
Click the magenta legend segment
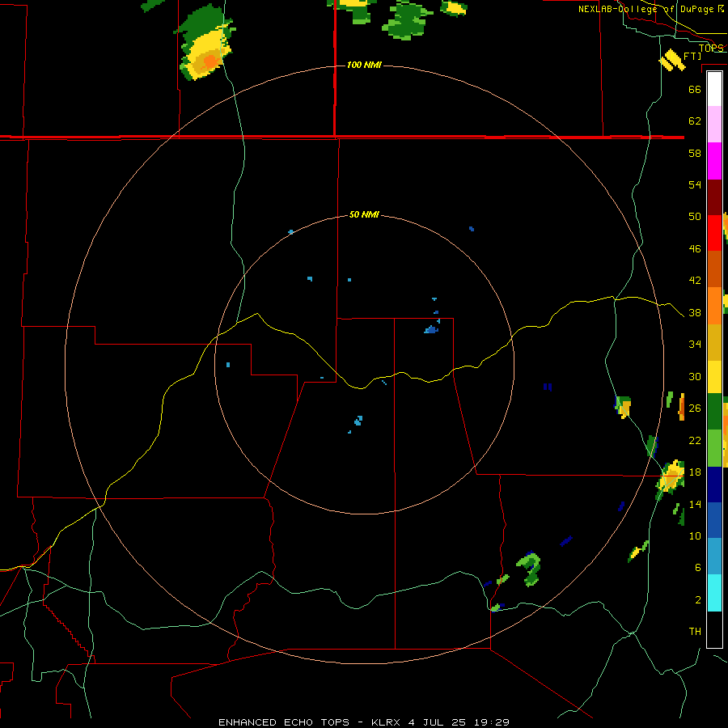click(x=714, y=161)
